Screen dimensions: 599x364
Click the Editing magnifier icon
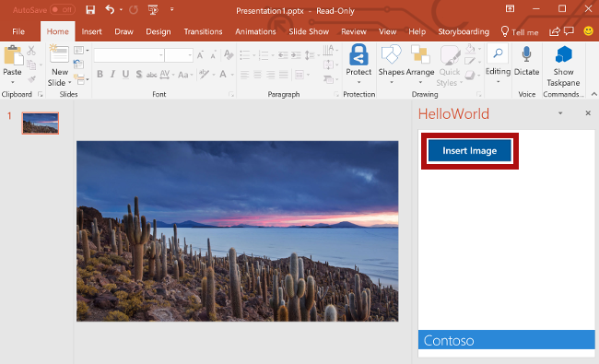point(498,53)
